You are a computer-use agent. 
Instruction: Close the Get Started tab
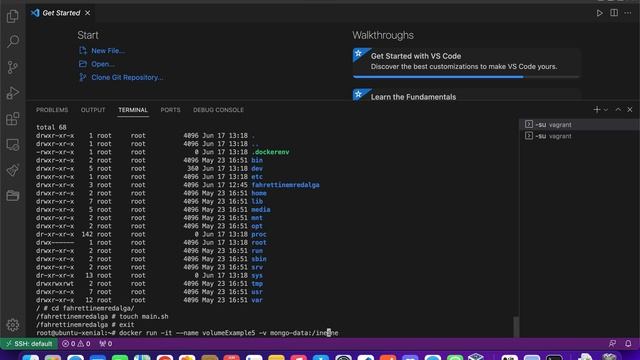pos(87,13)
